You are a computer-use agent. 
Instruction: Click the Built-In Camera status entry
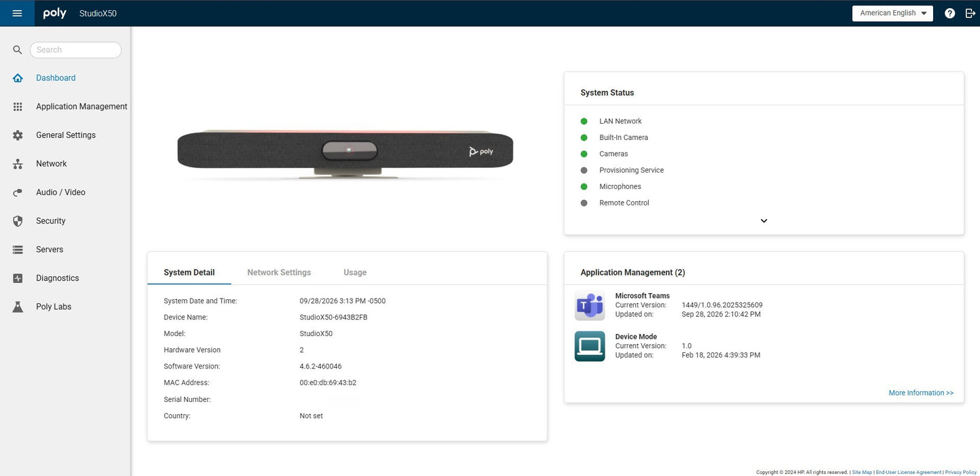pos(624,137)
